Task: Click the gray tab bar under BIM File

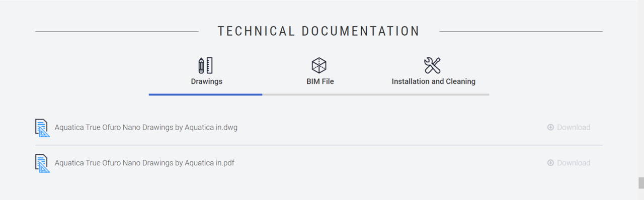Action: pos(319,94)
